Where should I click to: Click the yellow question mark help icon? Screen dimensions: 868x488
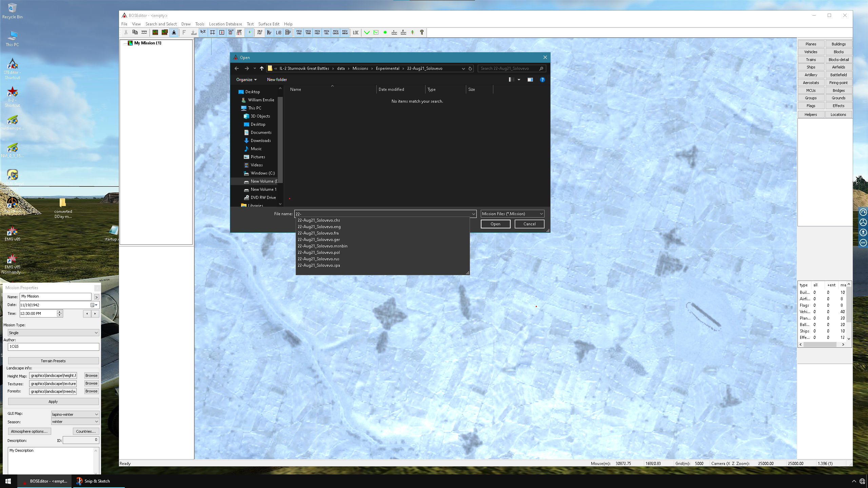422,33
